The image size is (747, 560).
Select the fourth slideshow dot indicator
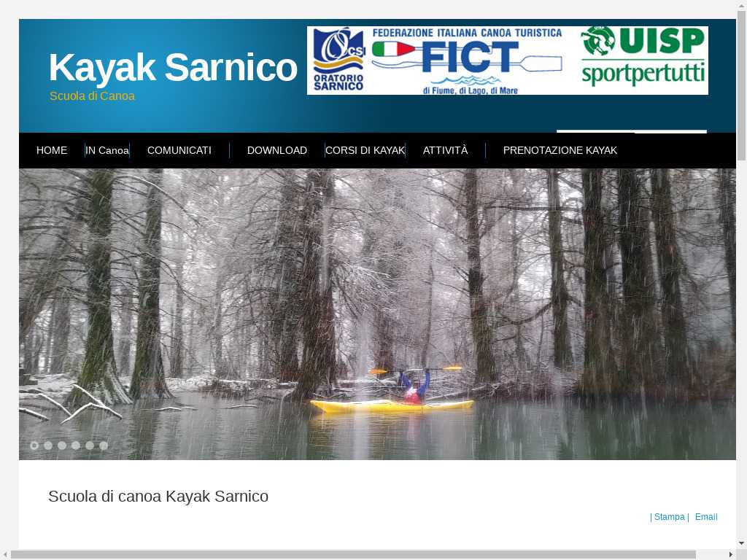pos(76,446)
